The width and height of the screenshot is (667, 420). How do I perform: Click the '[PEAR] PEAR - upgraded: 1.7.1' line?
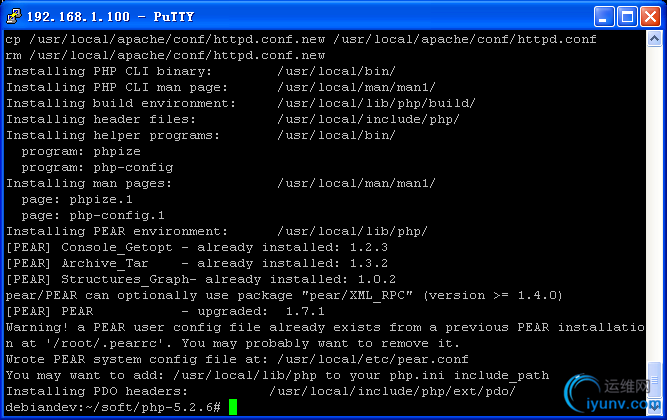tap(165, 311)
